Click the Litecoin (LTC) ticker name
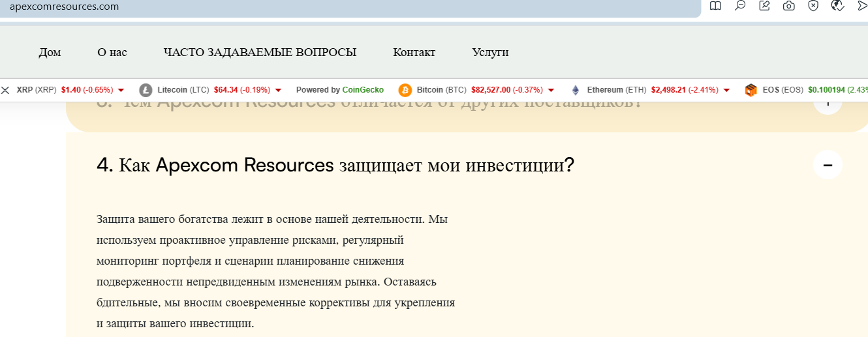 tap(183, 90)
